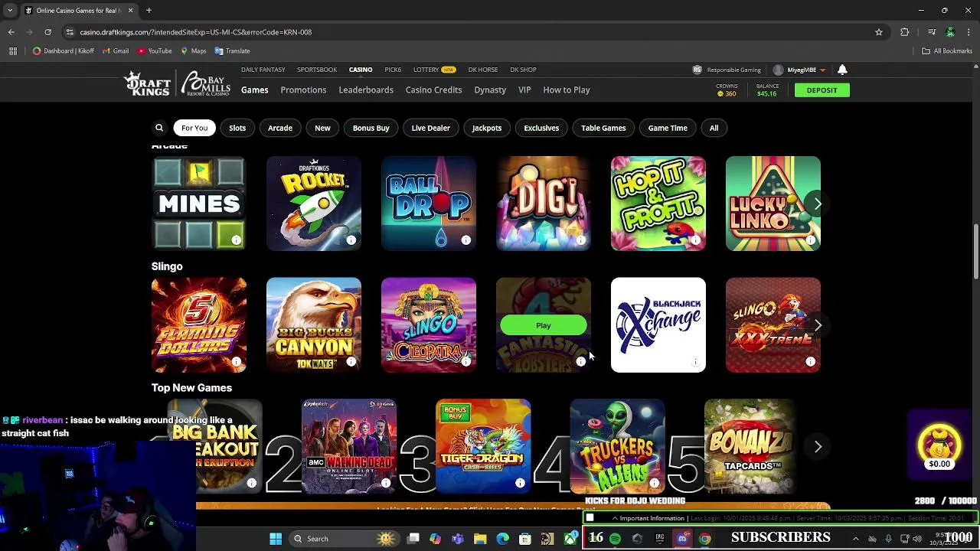Open the Casino Credits link

click(434, 90)
